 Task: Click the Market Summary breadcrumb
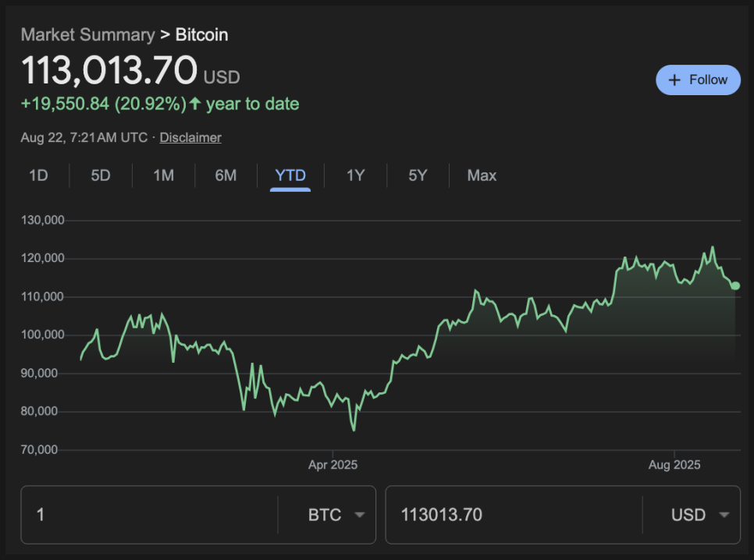click(x=88, y=34)
